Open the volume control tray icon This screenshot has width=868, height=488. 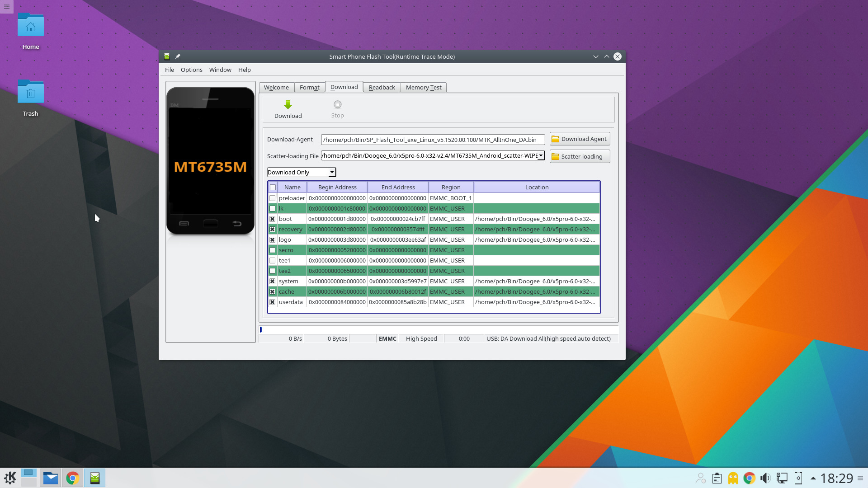(765, 478)
